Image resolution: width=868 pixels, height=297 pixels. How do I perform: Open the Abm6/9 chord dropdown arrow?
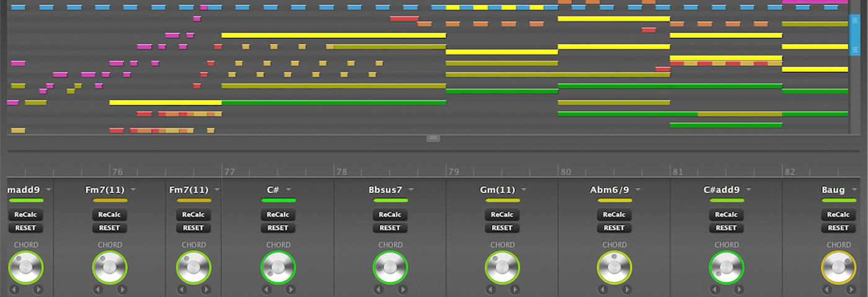click(638, 190)
